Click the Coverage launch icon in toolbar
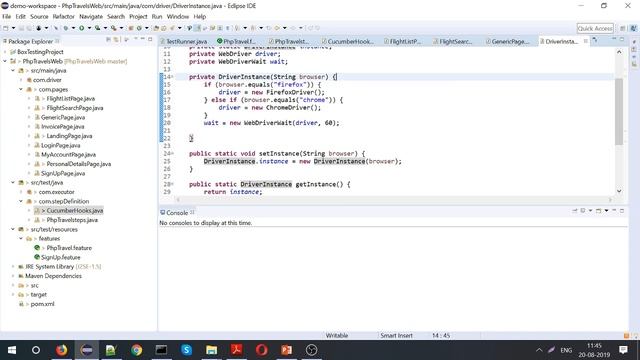This screenshot has width=640, height=360. (x=98, y=28)
